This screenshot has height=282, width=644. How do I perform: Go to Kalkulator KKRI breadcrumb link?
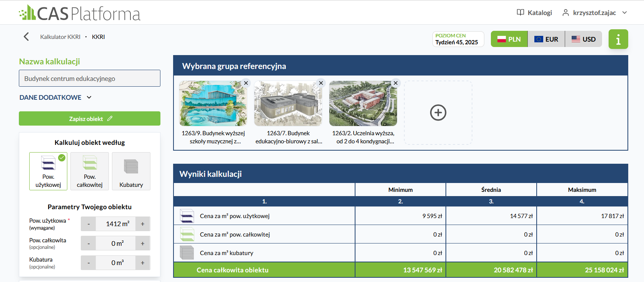60,37
